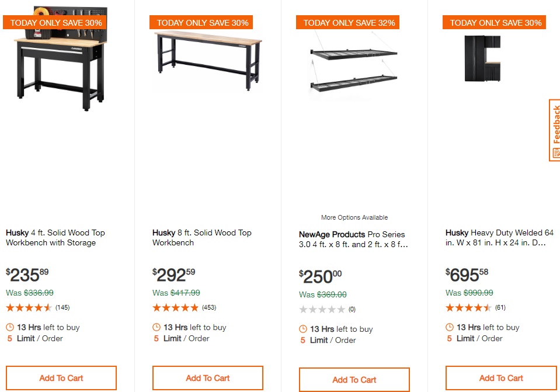Click More Options Available text
Screen dimensions: 560x392
tap(354, 217)
